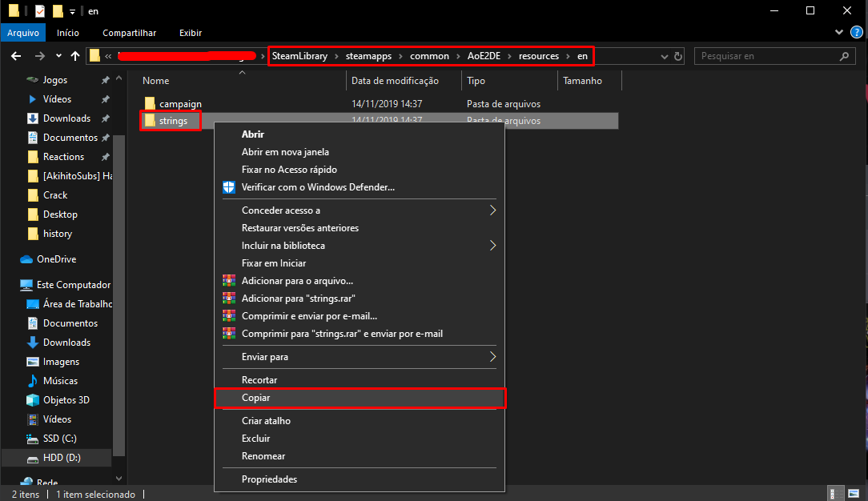The height and width of the screenshot is (501, 868).
Task: Open the address bar history dropdown
Action: click(664, 56)
